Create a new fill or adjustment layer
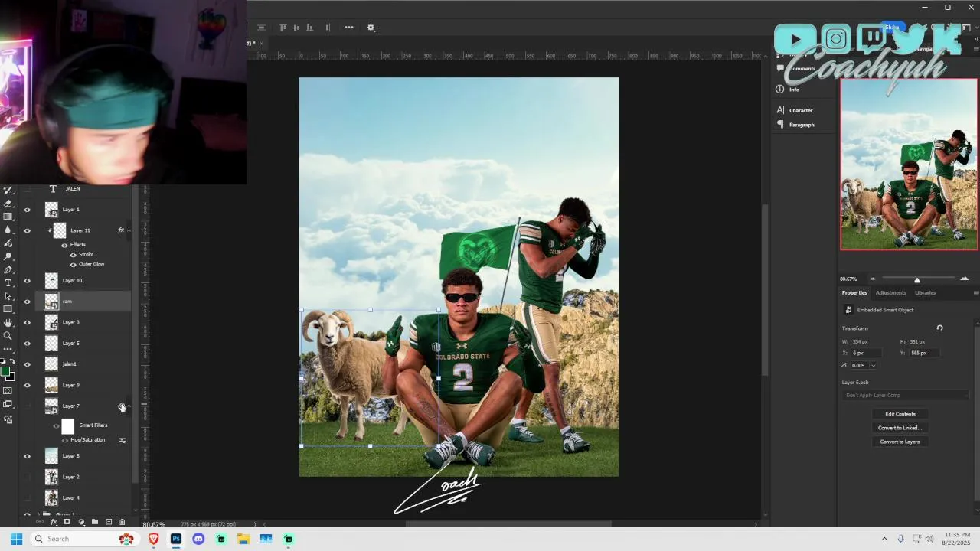980x551 pixels. point(81,522)
